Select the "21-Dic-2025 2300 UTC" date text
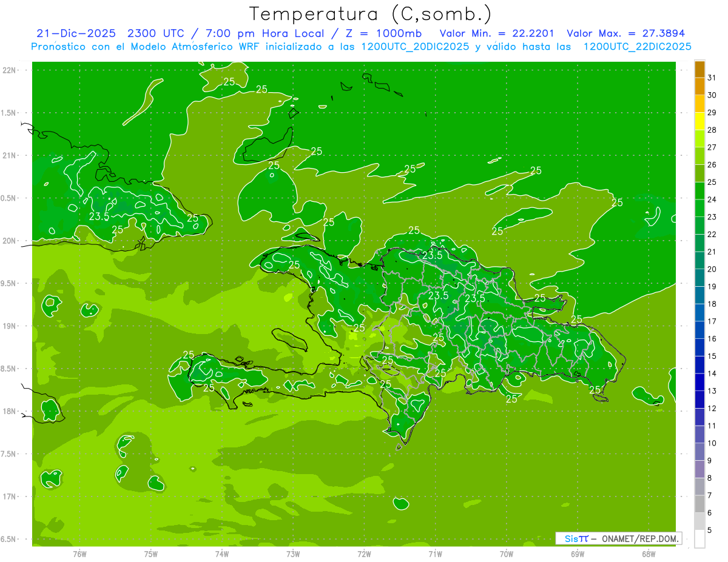This screenshot has width=728, height=562. click(x=111, y=33)
